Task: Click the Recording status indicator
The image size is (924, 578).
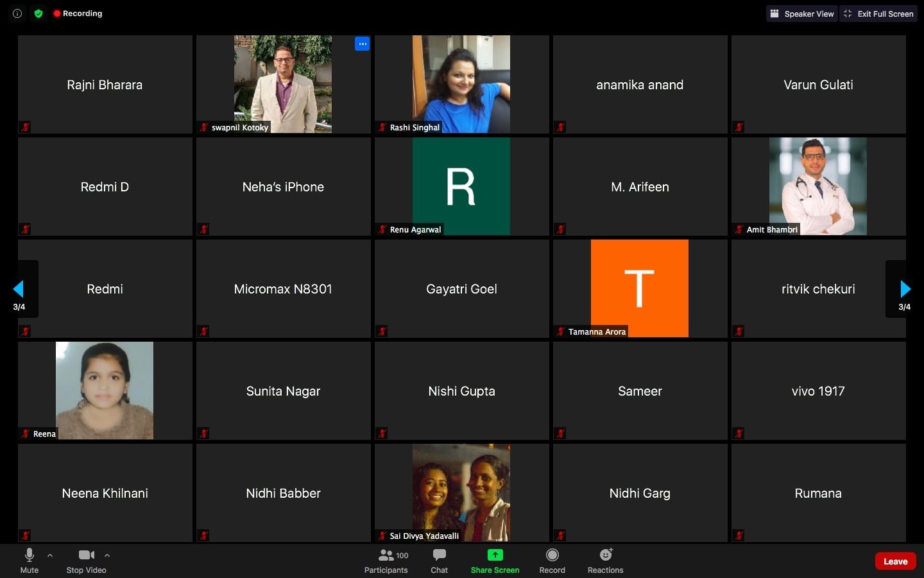Action: click(x=78, y=13)
